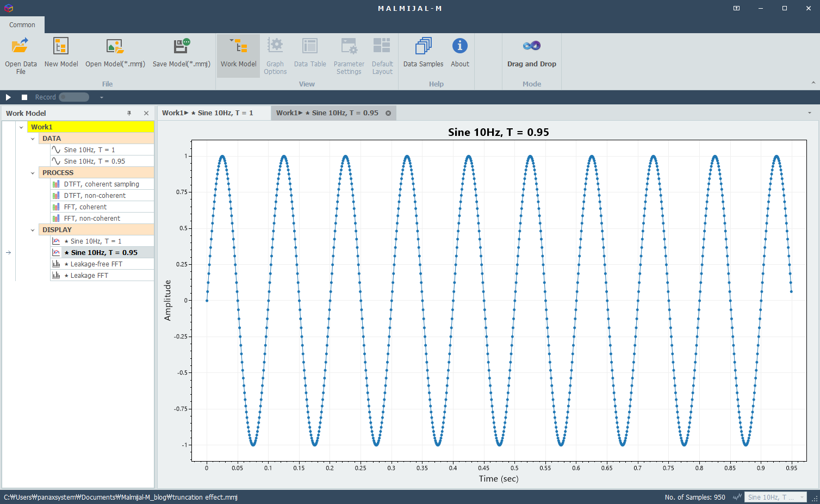
Task: Open the Data Table view
Action: [310, 53]
